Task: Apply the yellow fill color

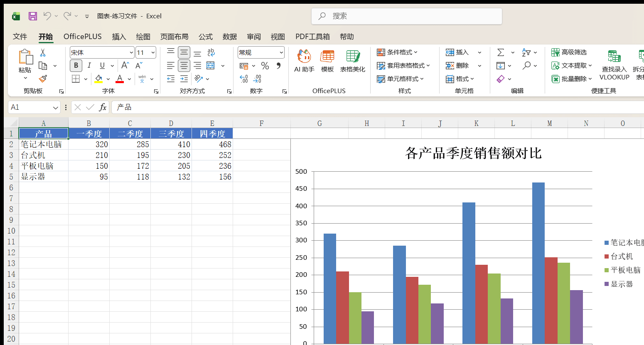Action: click(98, 79)
